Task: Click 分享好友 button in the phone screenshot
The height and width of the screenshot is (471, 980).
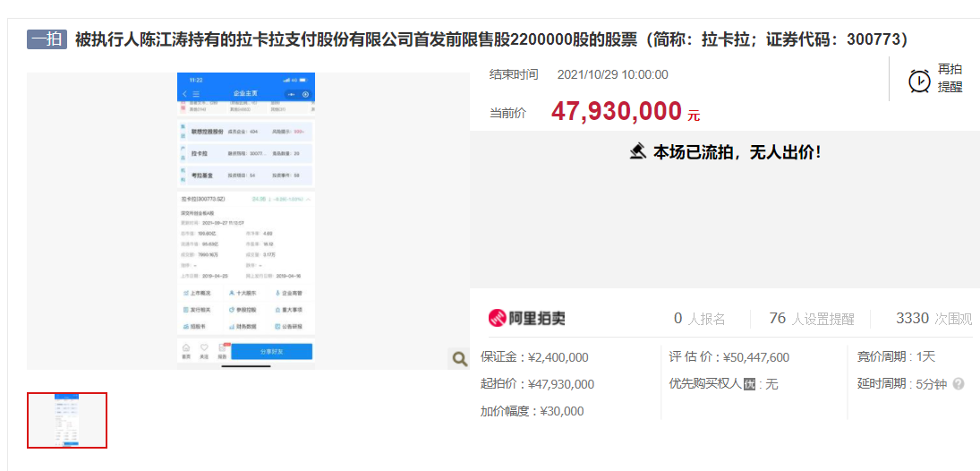Action: coord(272,352)
